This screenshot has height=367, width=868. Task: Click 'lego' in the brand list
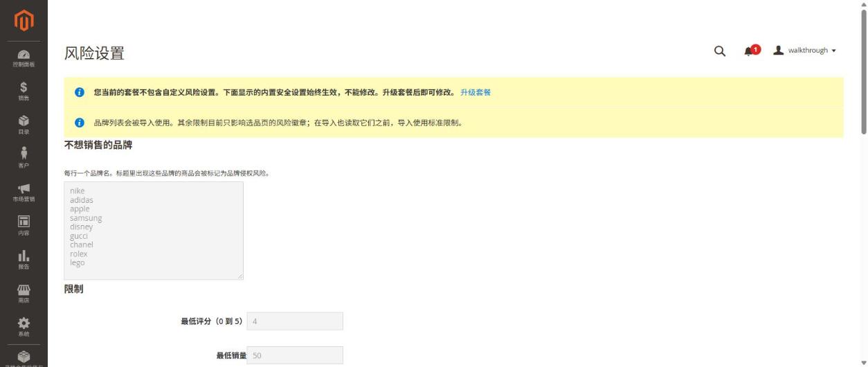point(77,263)
